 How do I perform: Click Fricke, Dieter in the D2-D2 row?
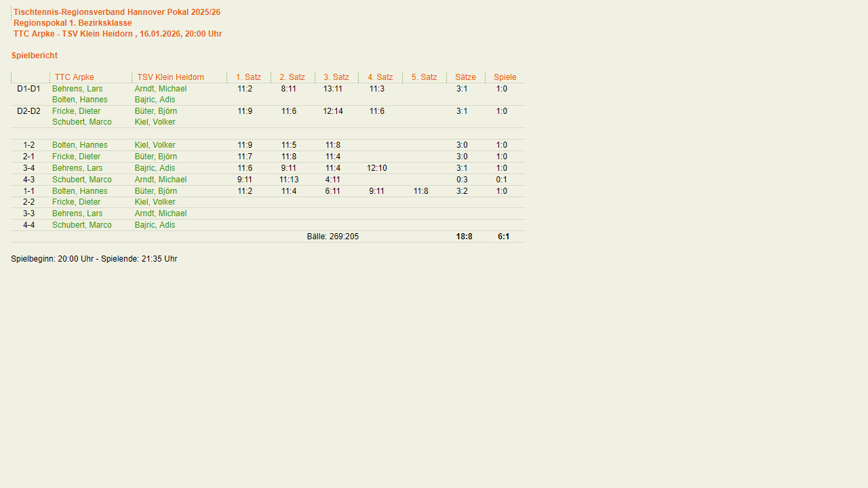pos(76,111)
